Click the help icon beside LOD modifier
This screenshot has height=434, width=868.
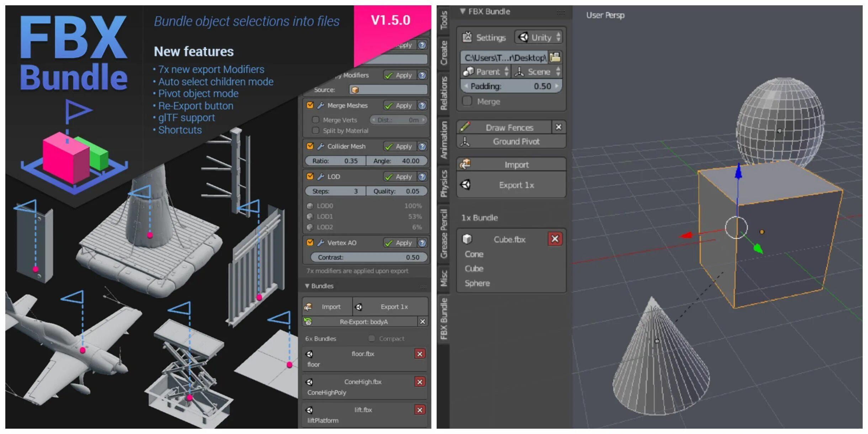coord(422,177)
